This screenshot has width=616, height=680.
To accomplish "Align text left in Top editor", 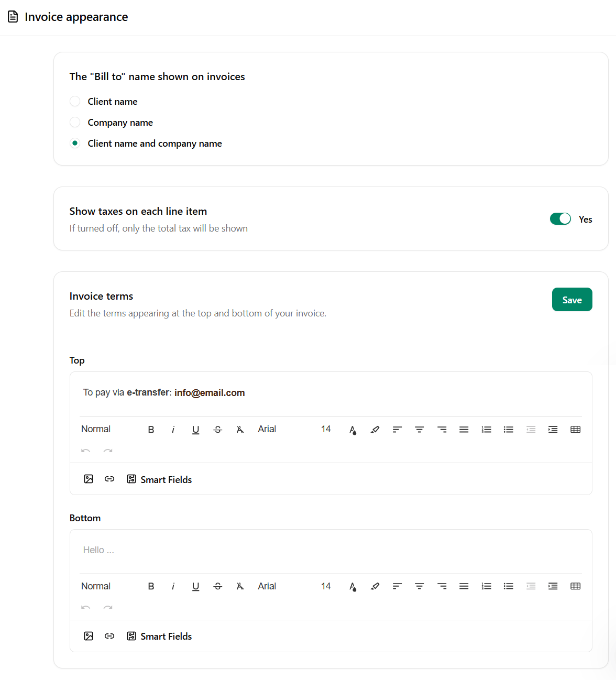I will pyautogui.click(x=397, y=430).
